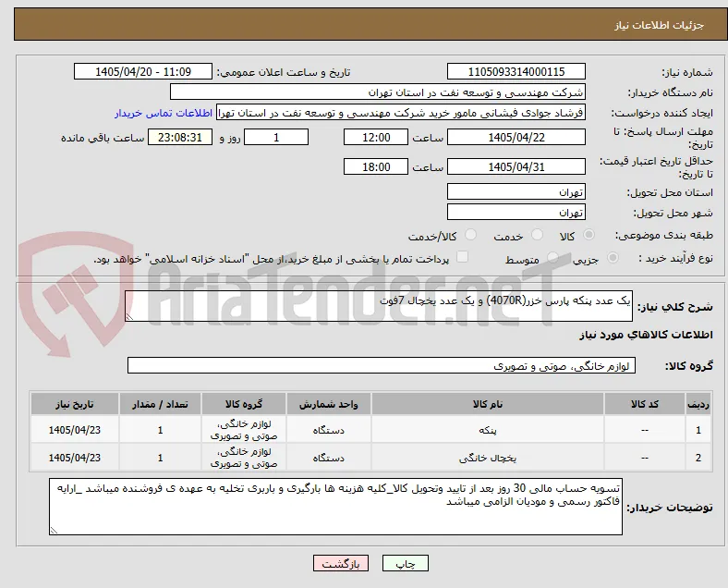Click the دستگاه unit in the پنکه row

[328, 430]
